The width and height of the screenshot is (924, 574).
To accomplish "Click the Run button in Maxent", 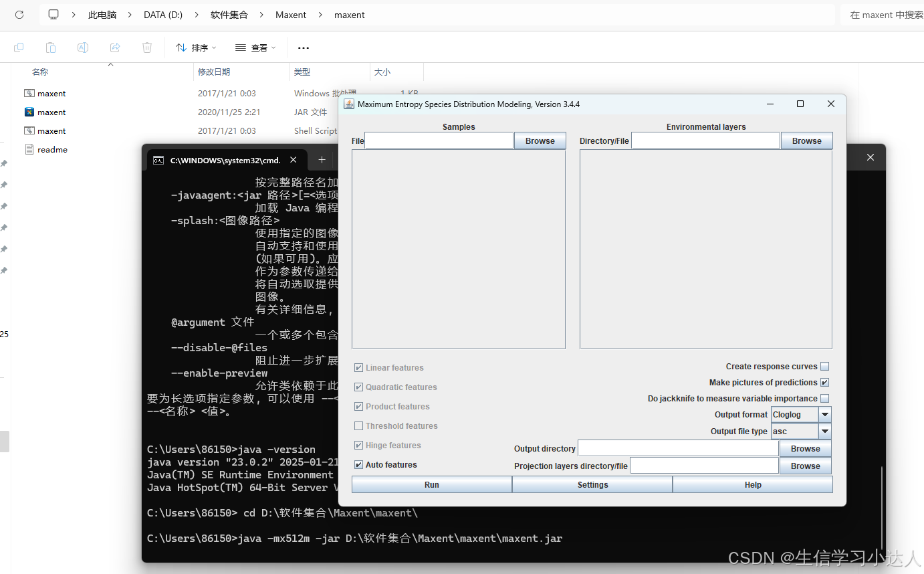I will click(431, 484).
